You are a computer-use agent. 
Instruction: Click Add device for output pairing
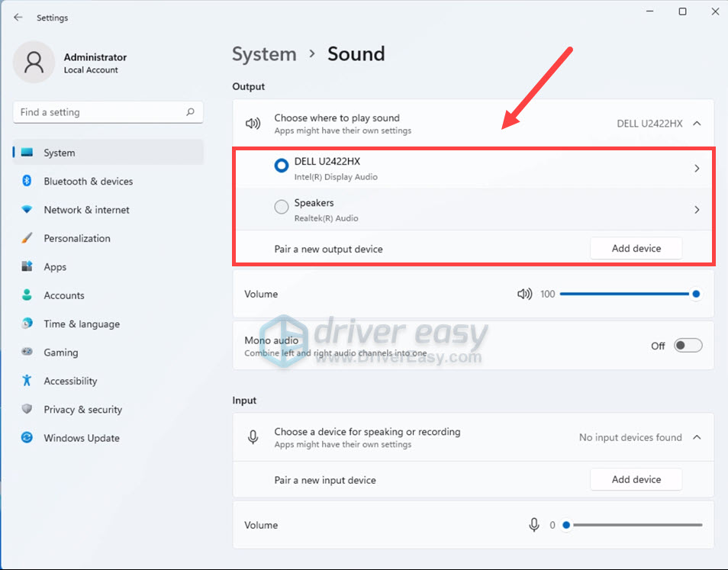coord(636,248)
